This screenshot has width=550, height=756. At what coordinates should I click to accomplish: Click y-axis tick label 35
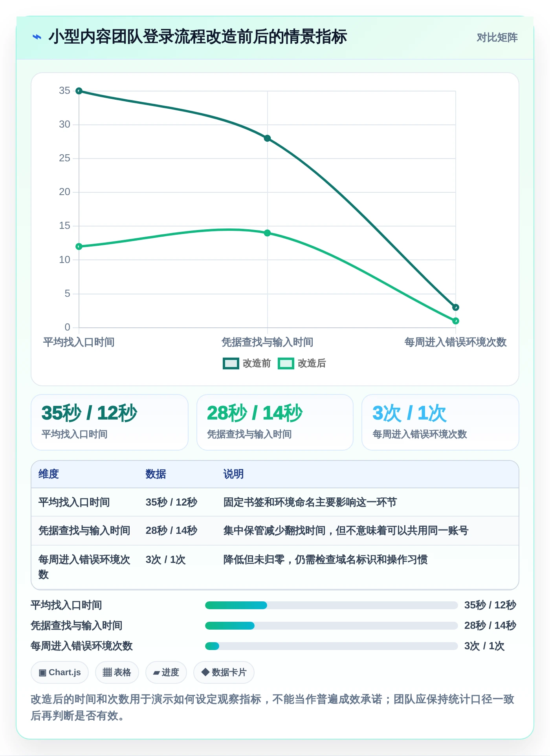65,91
